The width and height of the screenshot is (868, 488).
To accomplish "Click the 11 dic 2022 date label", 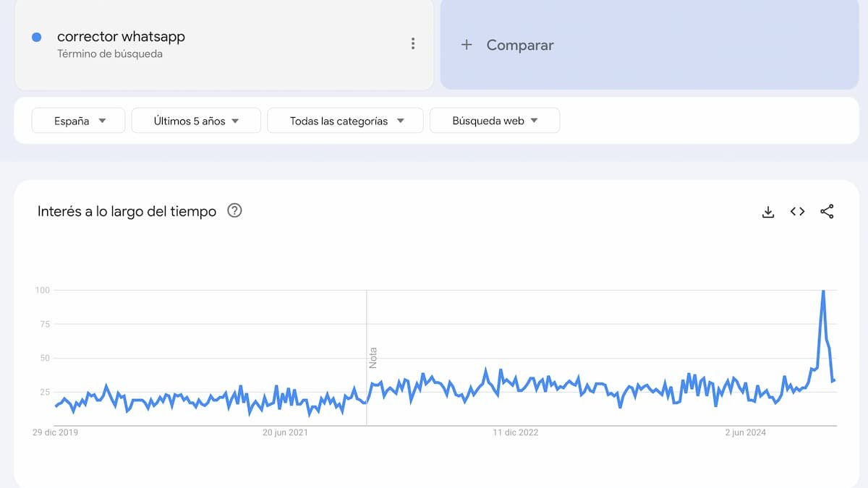I will click(516, 432).
